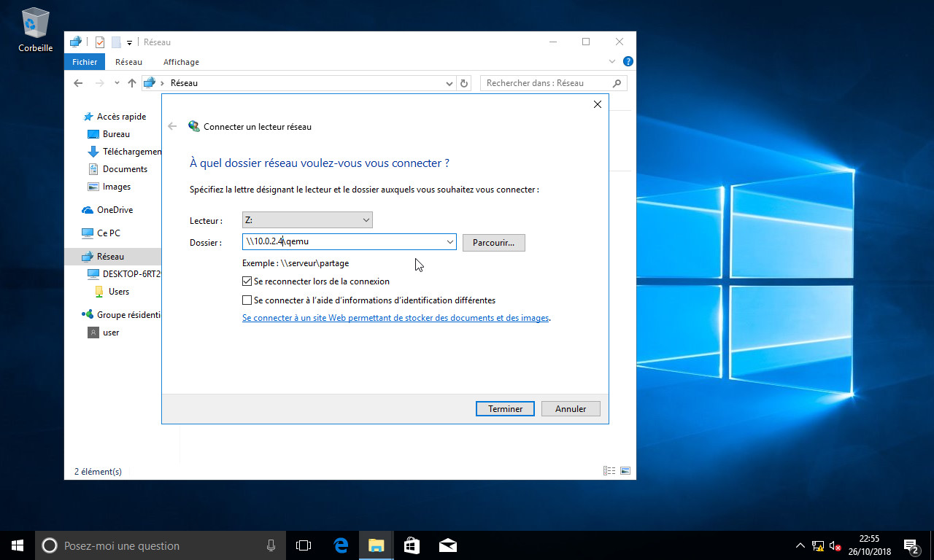Click the back arrow in the dialog header
This screenshot has width=934, height=560.
point(172,126)
